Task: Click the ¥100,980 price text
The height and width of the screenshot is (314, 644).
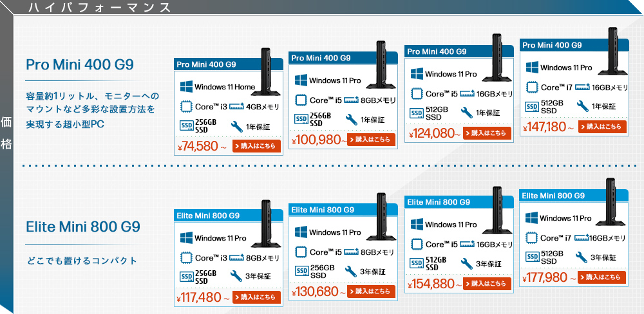Action: (319, 140)
